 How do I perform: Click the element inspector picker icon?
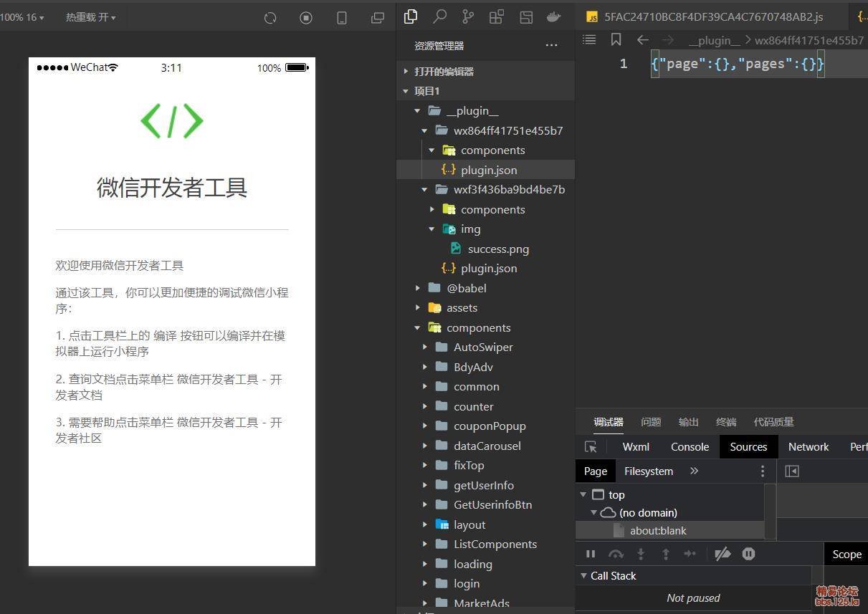[591, 446]
